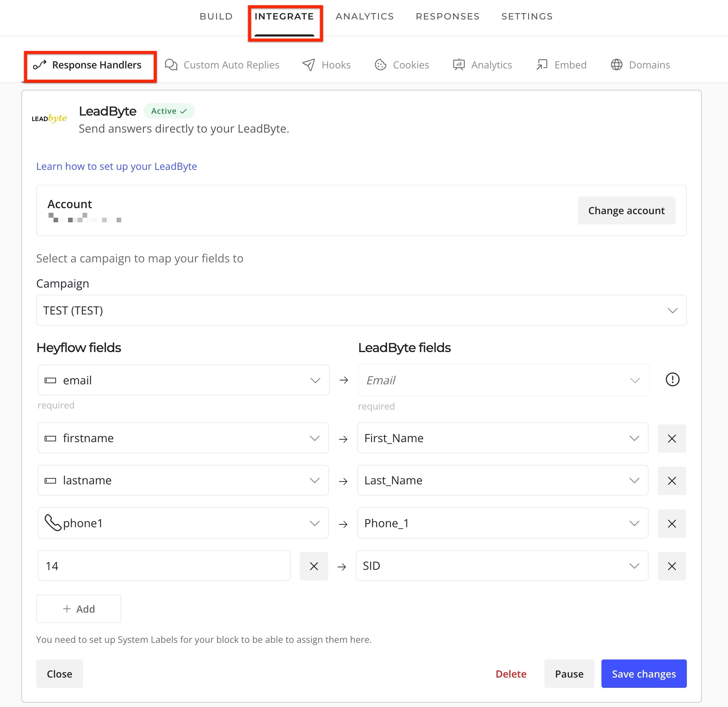This screenshot has height=707, width=728.
Task: Remove the First_Name field mapping
Action: pyautogui.click(x=672, y=438)
